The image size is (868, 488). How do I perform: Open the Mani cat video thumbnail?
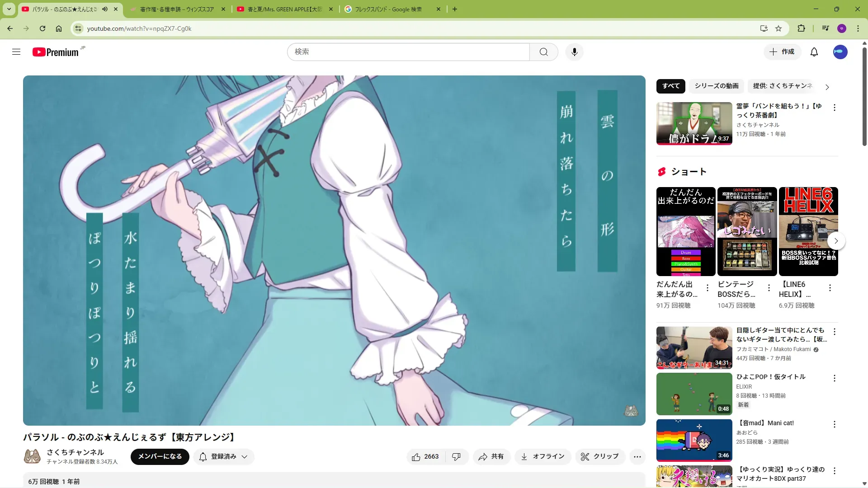694,440
